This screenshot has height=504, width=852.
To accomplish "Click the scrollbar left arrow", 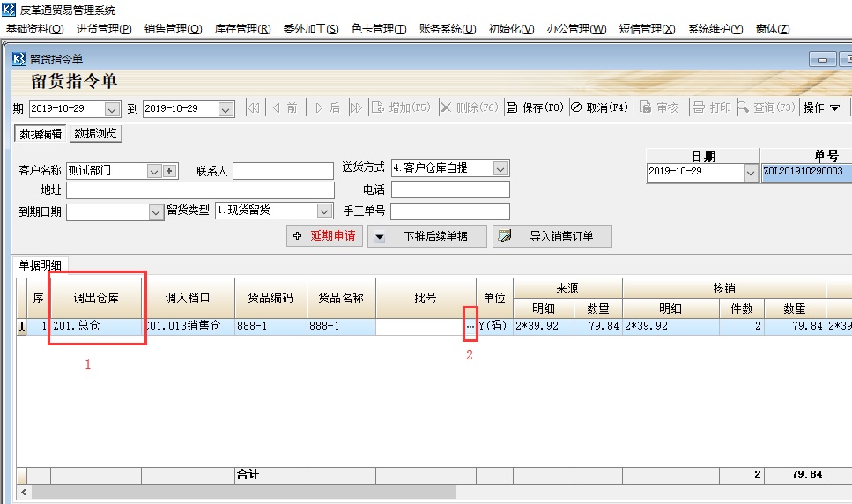I will [x=24, y=492].
